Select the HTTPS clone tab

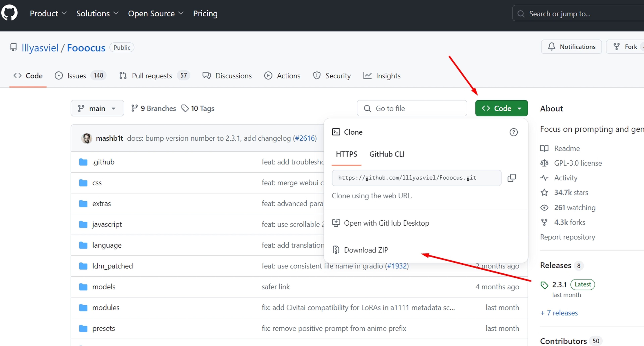(346, 154)
